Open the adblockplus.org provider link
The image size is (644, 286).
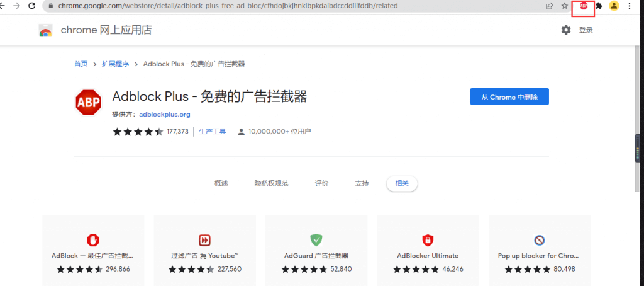tap(165, 115)
